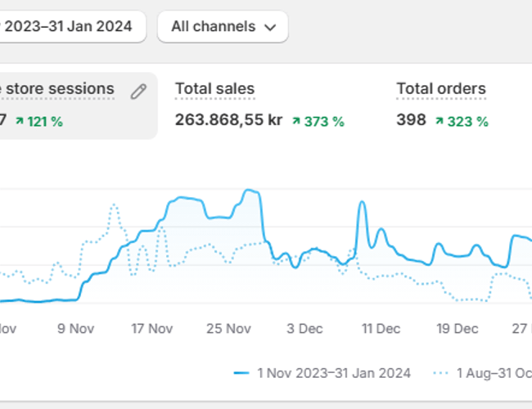Image resolution: width=532 pixels, height=409 pixels.
Task: Click solid line icon in chart legend
Action: [x=241, y=373]
